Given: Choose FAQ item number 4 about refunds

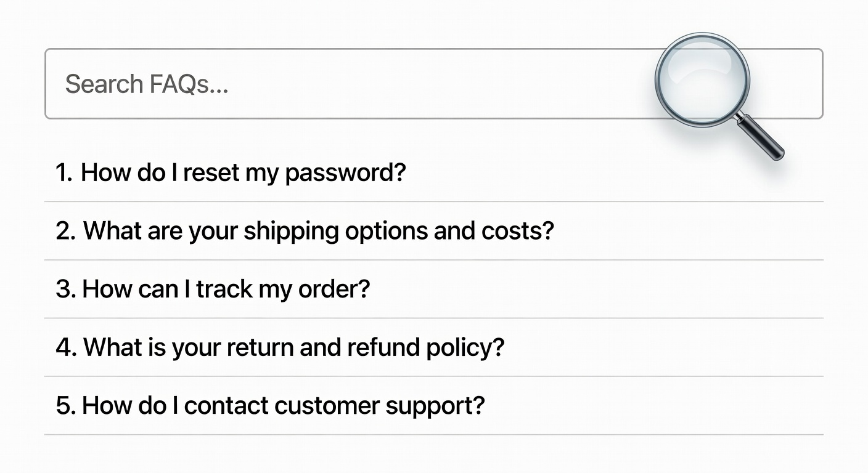Looking at the screenshot, I should click(280, 347).
